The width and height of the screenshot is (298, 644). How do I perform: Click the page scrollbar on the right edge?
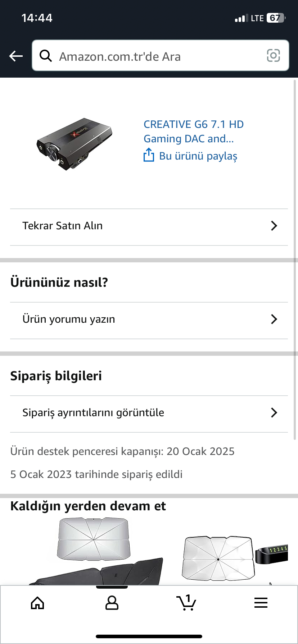[x=295, y=259]
